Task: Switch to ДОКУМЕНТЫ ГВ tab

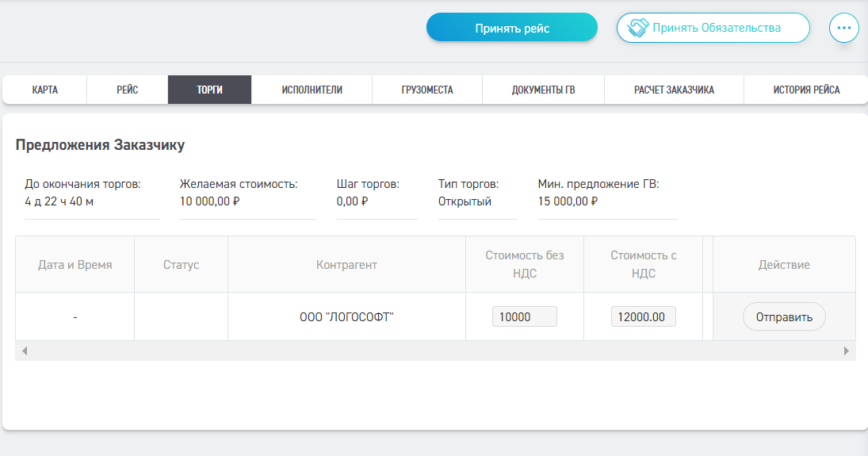Action: tap(543, 90)
